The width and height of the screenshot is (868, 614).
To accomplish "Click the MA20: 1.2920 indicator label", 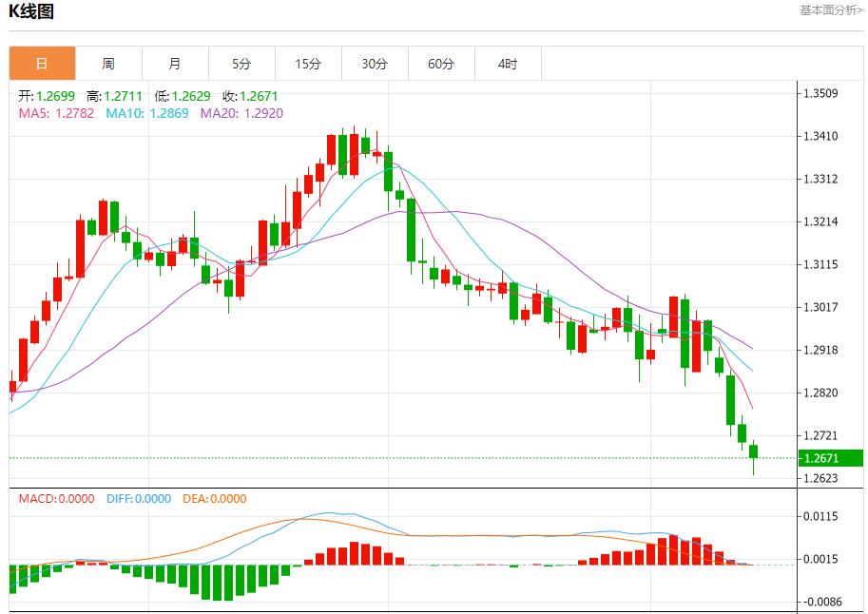I will 241,113.
